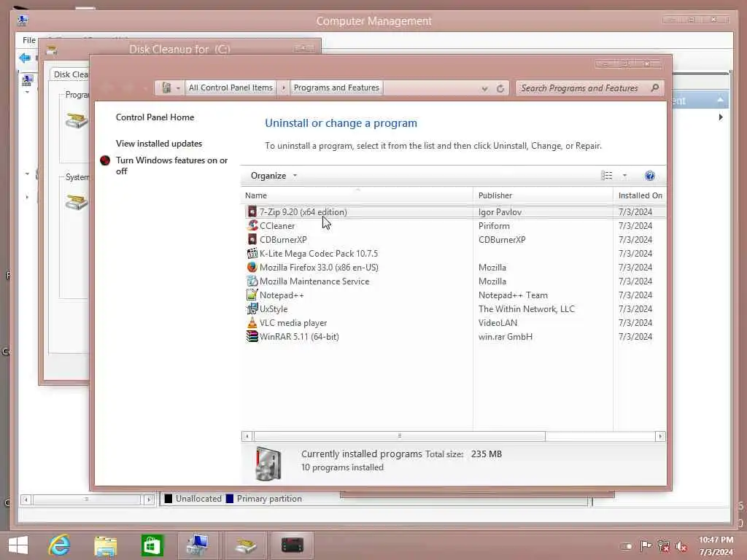Click All Control Panel Items breadcrumb
The height and width of the screenshot is (560, 747).
click(x=231, y=87)
